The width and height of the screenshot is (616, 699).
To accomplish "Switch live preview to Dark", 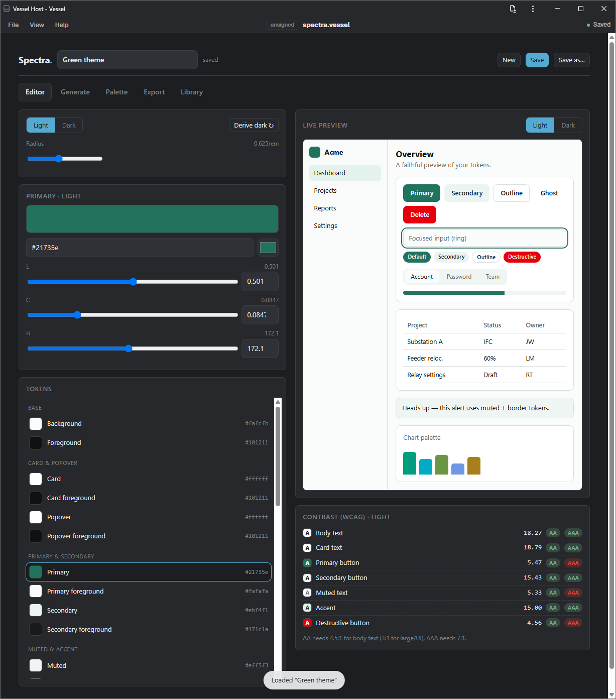I will point(568,125).
